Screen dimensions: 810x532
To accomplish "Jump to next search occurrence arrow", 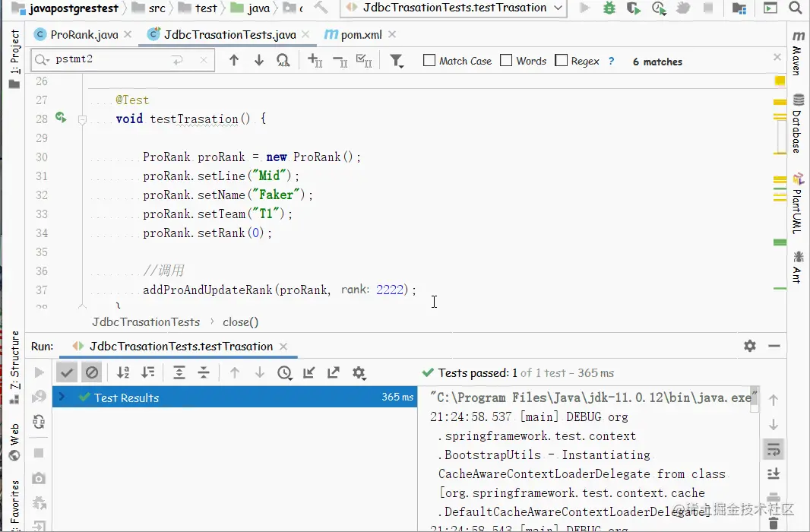I will 259,61.
